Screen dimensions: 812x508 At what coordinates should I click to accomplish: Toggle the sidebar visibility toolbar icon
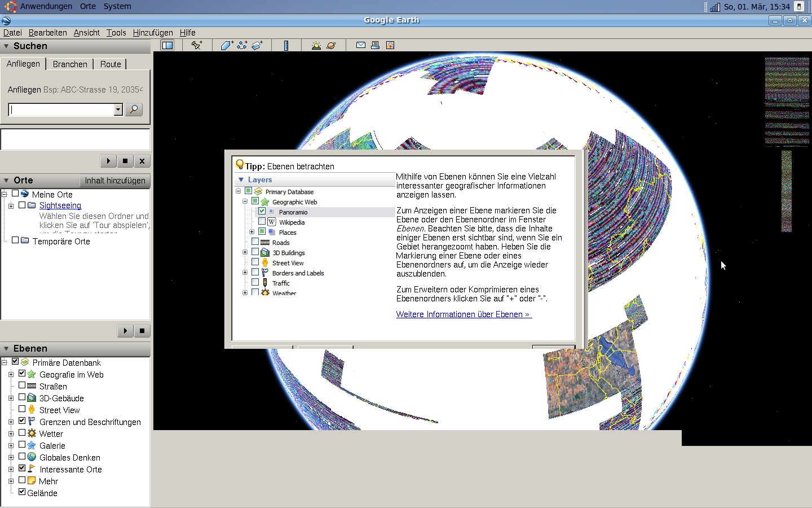(x=167, y=45)
